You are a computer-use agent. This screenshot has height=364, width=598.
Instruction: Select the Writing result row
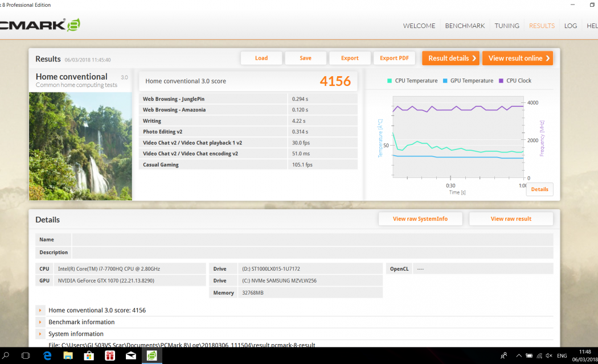click(x=248, y=121)
